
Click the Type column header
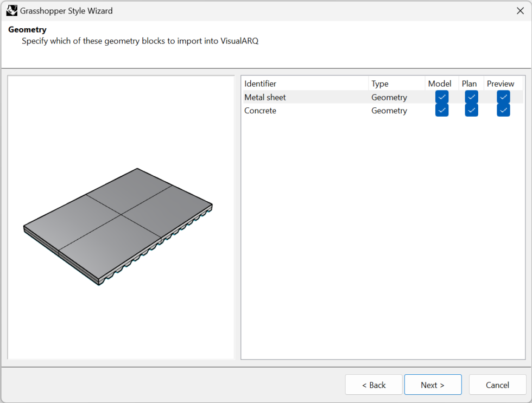[381, 84]
